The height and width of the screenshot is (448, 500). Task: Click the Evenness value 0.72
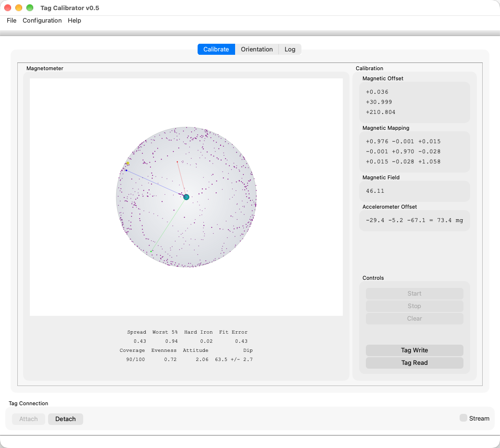point(170,360)
